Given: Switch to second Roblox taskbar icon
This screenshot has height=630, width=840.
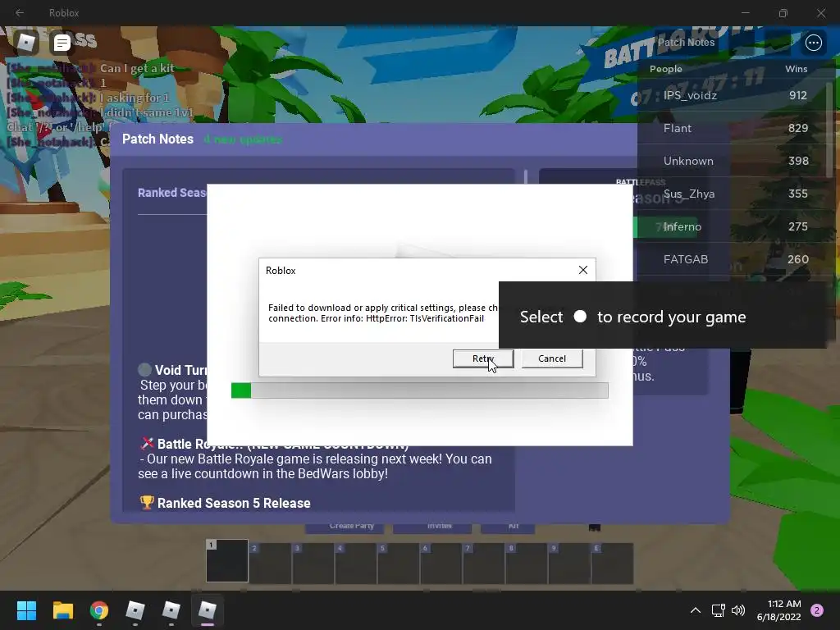Looking at the screenshot, I should pyautogui.click(x=171, y=610).
